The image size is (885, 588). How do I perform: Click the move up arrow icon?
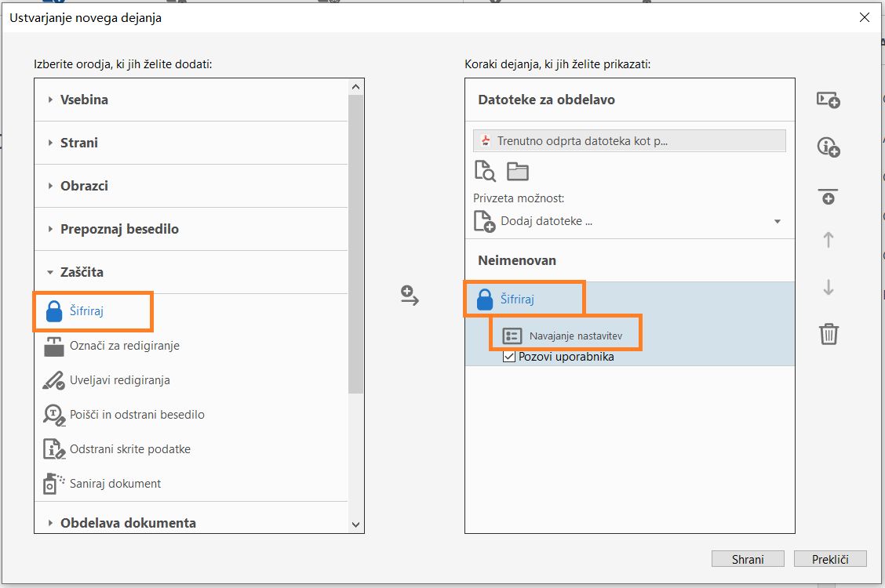click(829, 240)
